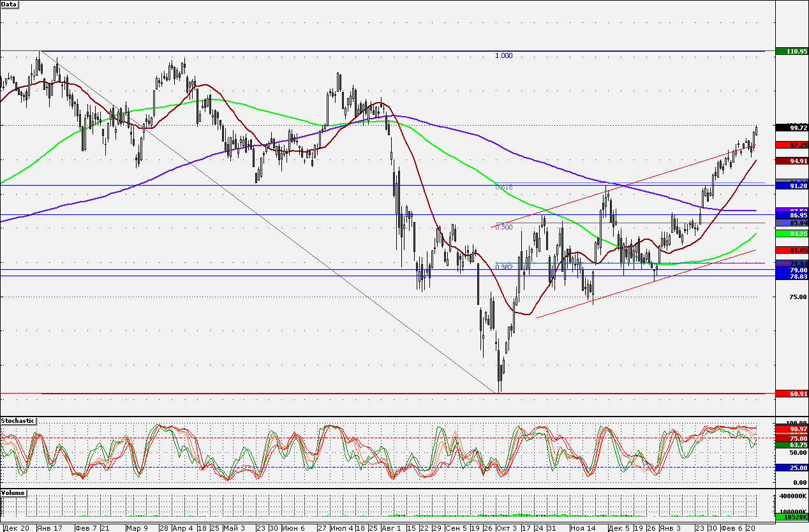Select the 1.000 Fibonacci level label
The height and width of the screenshot is (532, 809).
tap(503, 56)
